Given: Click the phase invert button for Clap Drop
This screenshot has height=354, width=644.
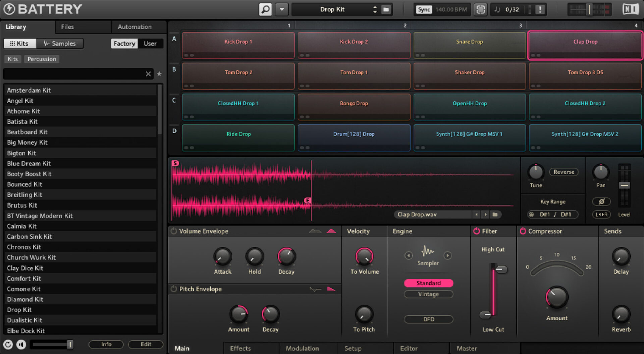Looking at the screenshot, I should coord(601,201).
